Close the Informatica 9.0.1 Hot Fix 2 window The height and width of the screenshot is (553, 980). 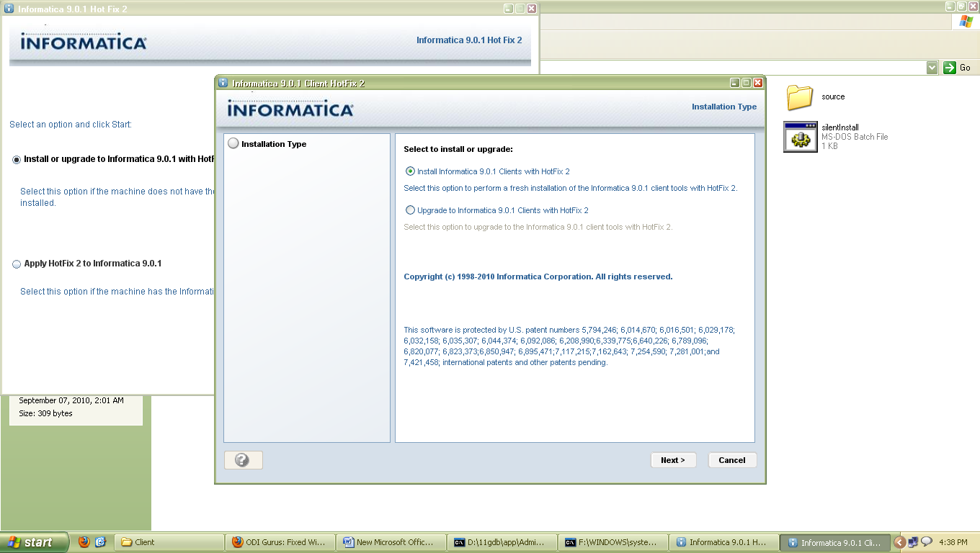(532, 9)
